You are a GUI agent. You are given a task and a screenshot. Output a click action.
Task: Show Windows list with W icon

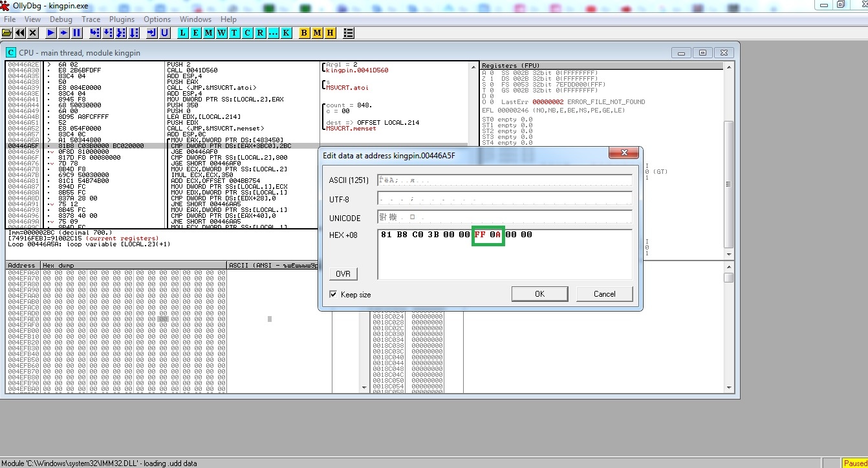tap(221, 33)
